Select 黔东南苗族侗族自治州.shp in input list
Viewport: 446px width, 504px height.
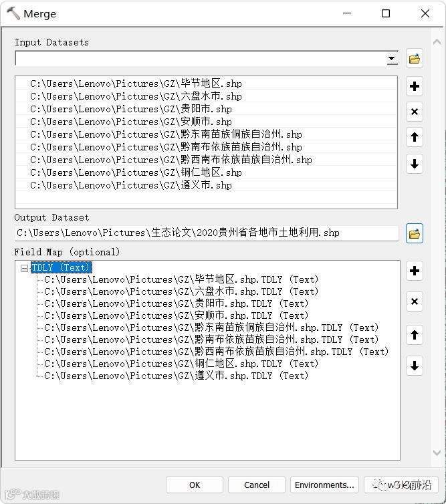[x=206, y=134]
